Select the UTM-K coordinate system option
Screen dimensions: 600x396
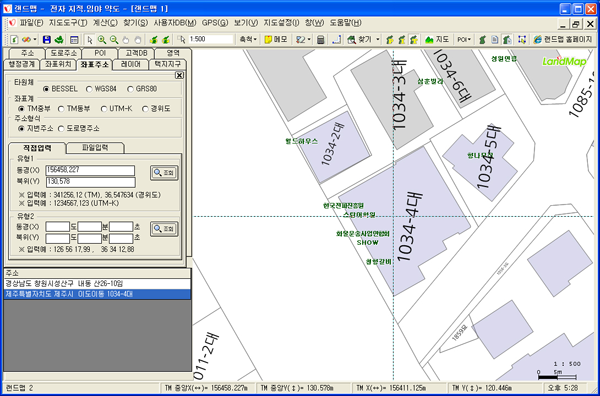tap(116, 109)
